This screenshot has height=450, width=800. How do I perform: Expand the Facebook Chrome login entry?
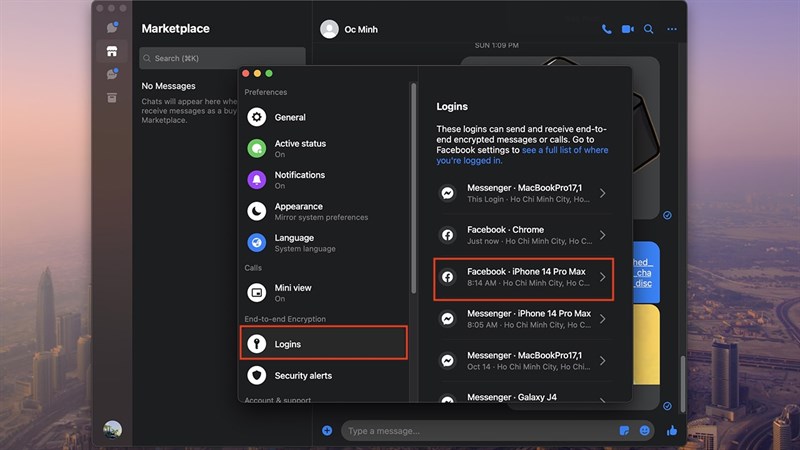pos(523,235)
